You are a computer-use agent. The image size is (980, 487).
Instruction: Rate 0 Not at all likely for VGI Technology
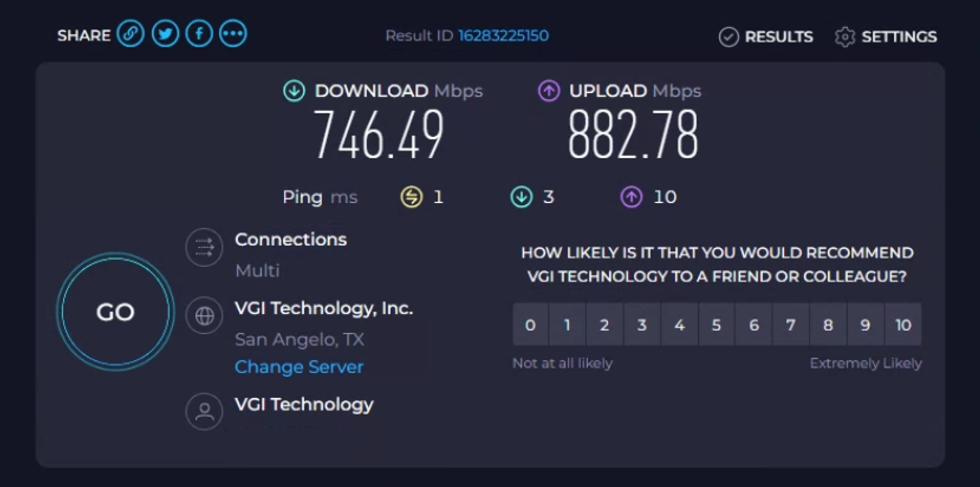point(531,325)
